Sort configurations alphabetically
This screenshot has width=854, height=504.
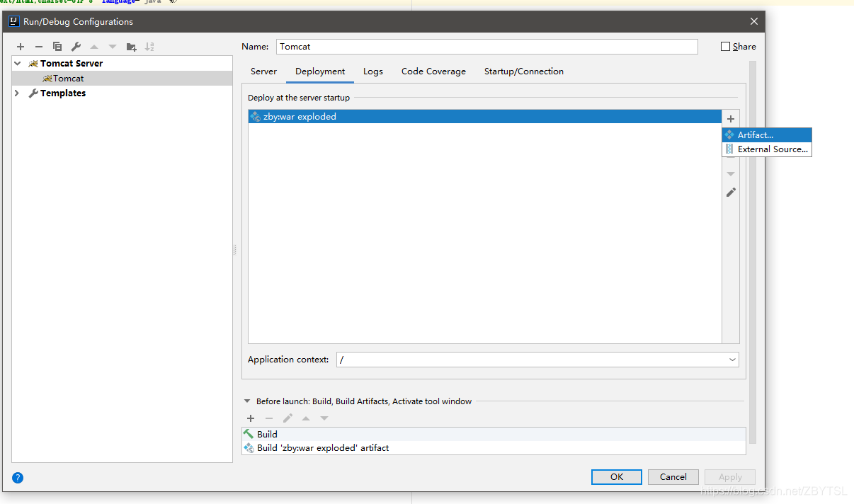click(x=149, y=47)
